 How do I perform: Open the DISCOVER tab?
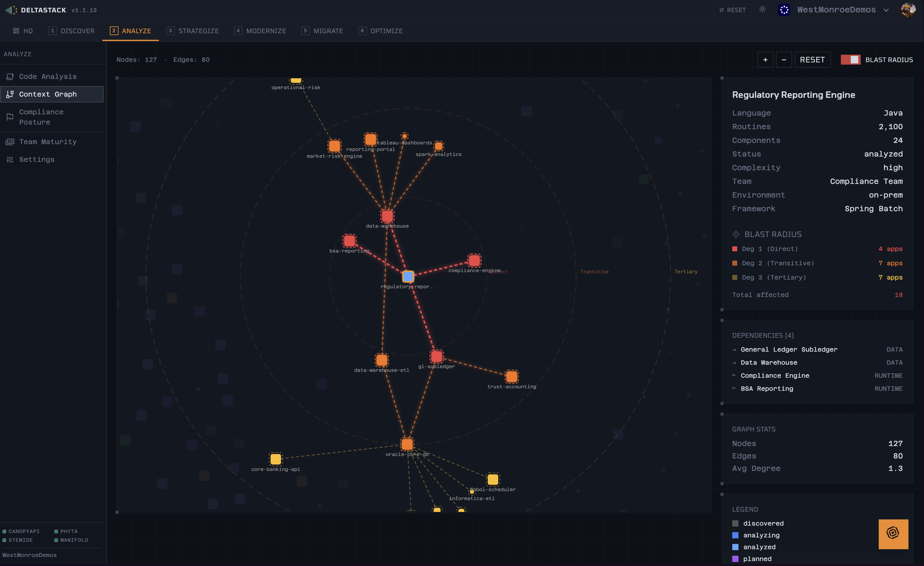[x=72, y=31]
